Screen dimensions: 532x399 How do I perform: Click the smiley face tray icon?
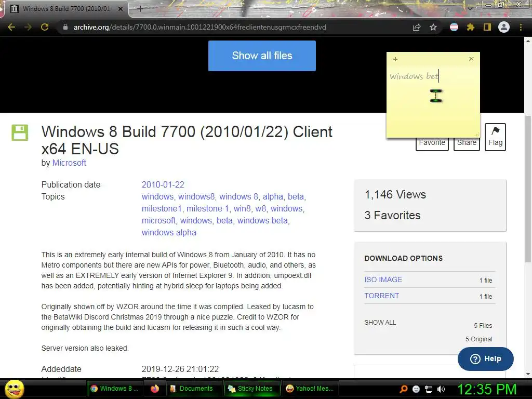click(416, 389)
